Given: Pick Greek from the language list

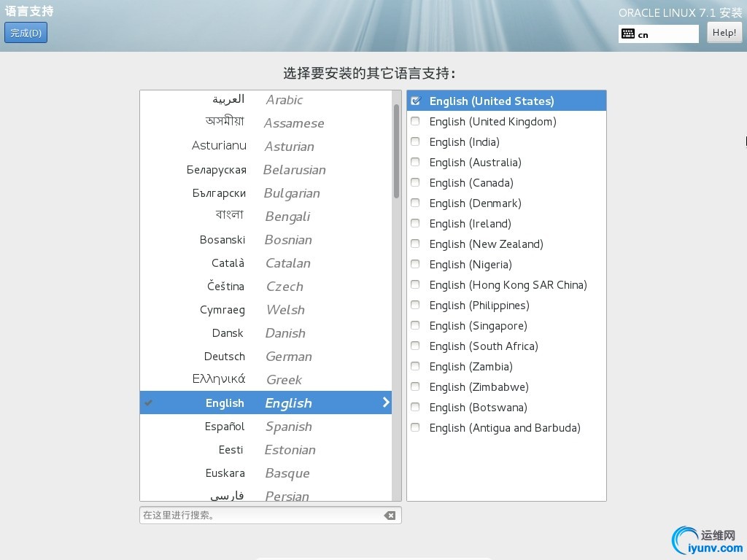Looking at the screenshot, I should click(266, 379).
